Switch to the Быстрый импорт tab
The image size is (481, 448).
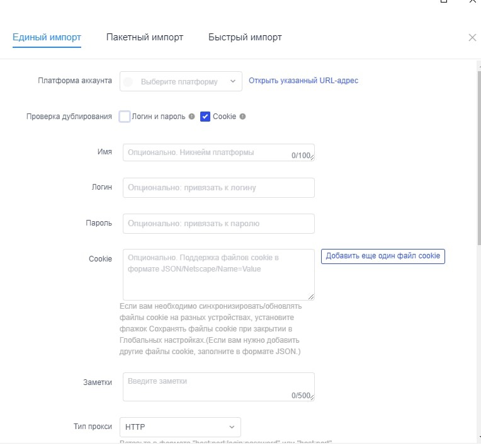coord(245,37)
